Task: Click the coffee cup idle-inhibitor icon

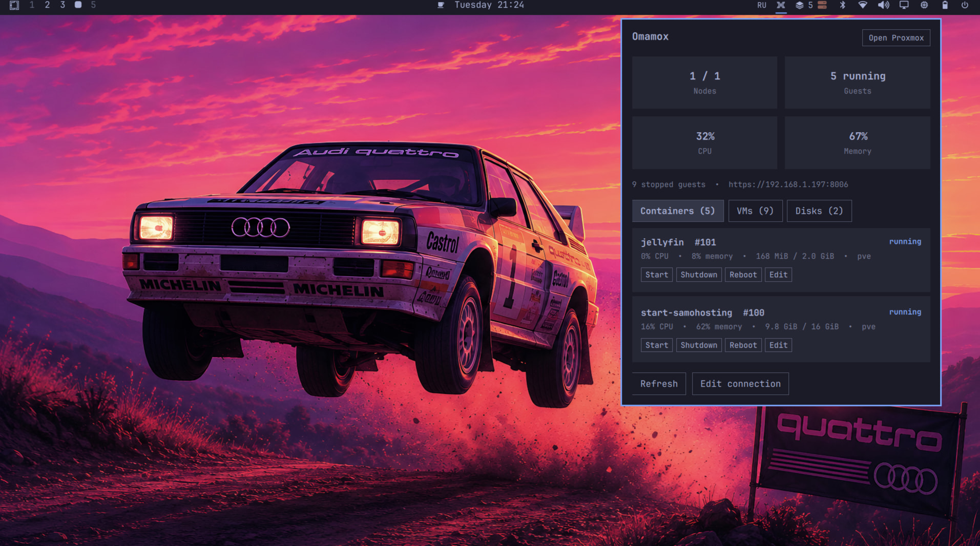Action: (441, 5)
